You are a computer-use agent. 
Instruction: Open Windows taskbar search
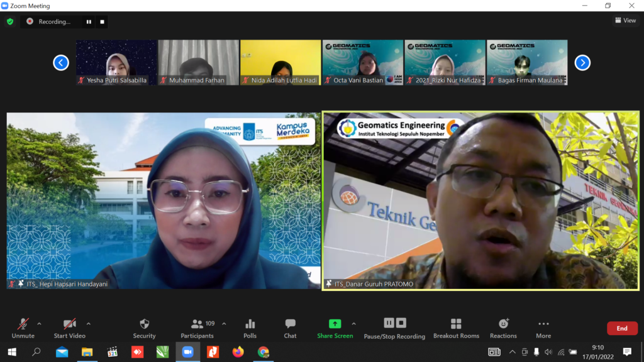pos(36,352)
